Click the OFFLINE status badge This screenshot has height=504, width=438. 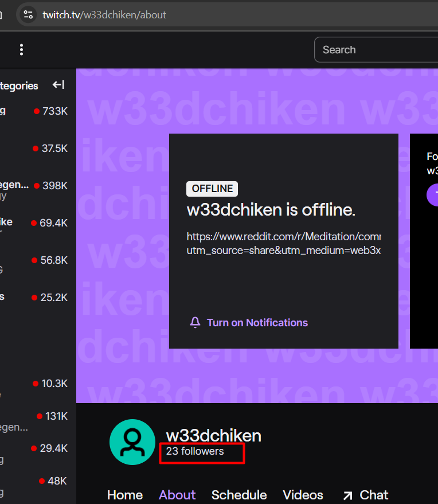(x=212, y=189)
